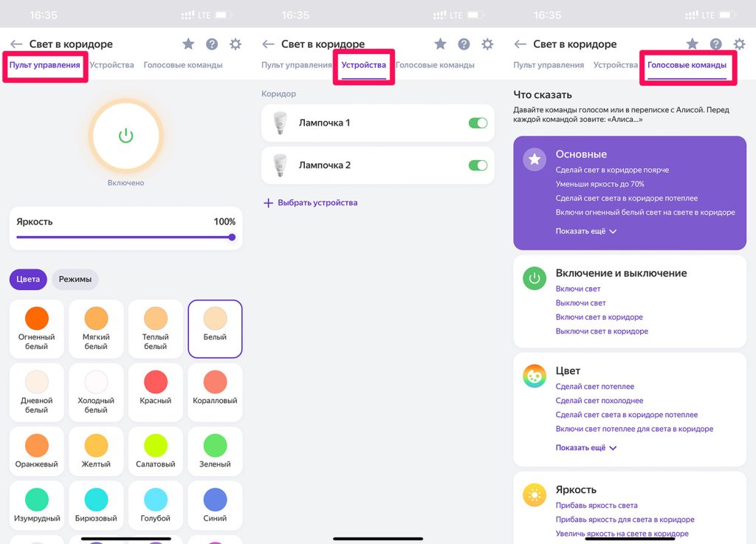Click the back arrow above the Лампочка list
Viewport: 756px width, 544px height.
pyautogui.click(x=269, y=44)
